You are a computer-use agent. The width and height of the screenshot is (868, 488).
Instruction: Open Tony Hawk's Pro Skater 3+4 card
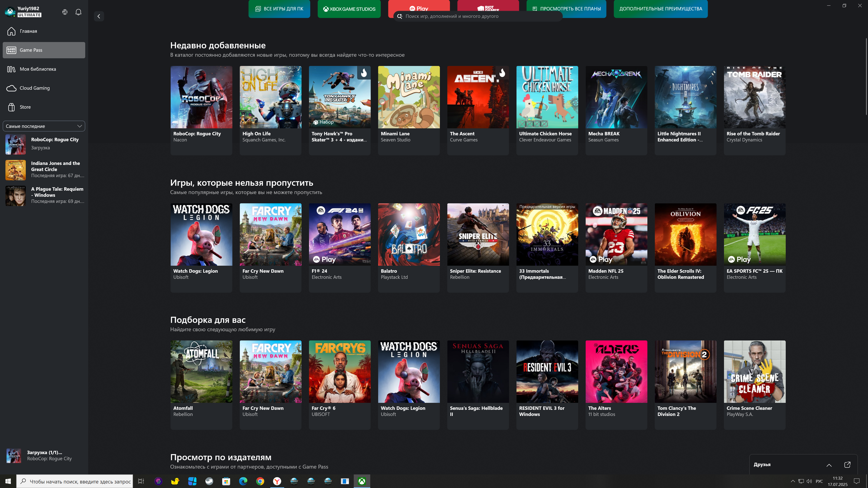340,110
